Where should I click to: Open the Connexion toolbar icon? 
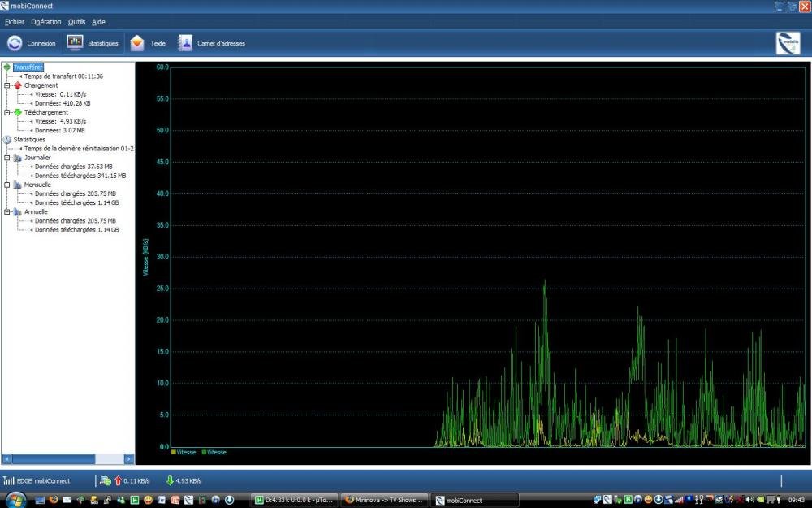point(15,43)
